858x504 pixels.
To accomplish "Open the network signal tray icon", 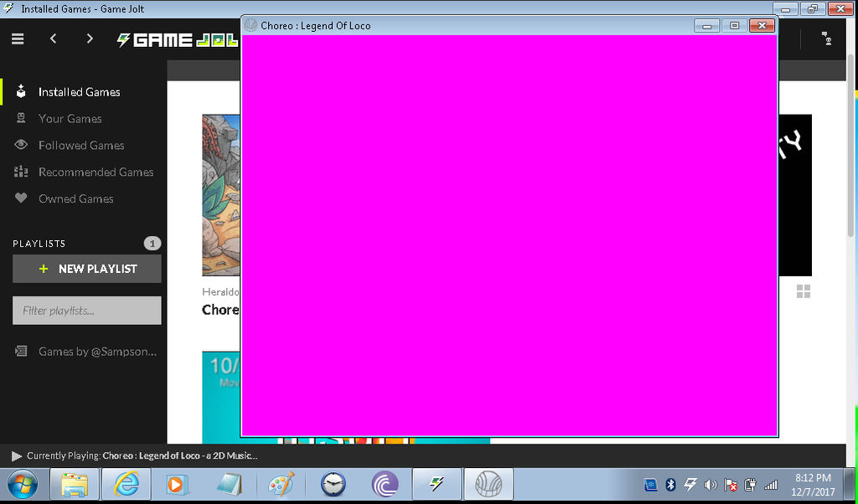I will point(771,484).
